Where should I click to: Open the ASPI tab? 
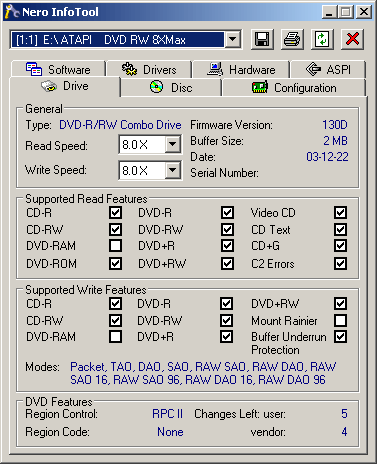click(x=328, y=69)
